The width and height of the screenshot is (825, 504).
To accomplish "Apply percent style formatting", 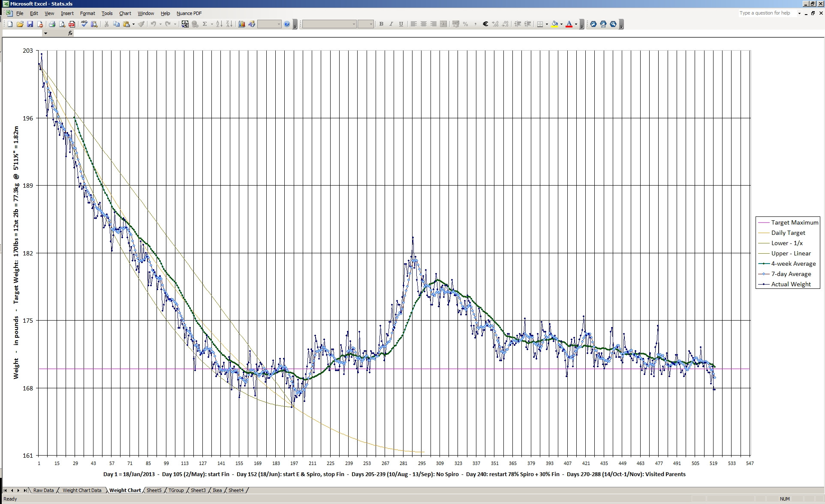I will (x=465, y=24).
